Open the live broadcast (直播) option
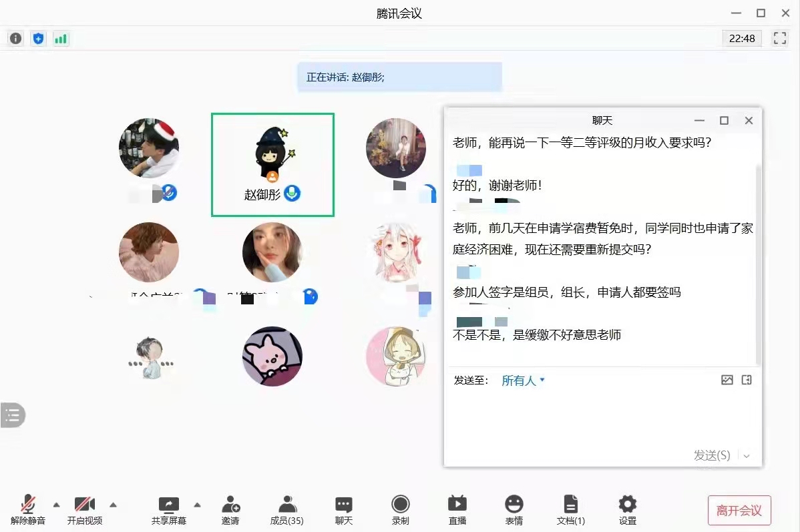The width and height of the screenshot is (800, 532). [x=457, y=509]
